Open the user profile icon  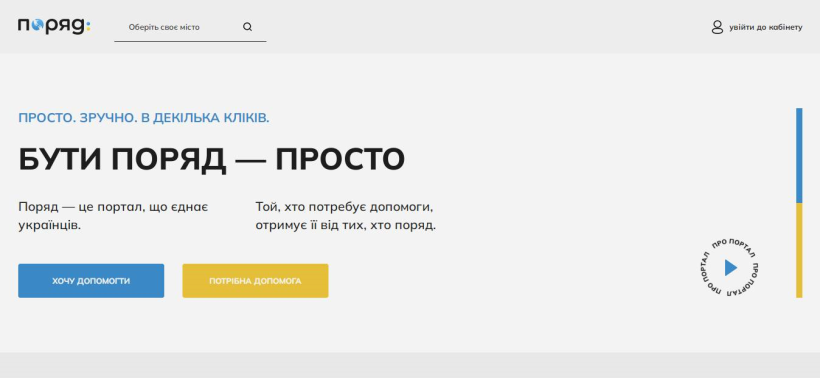pyautogui.click(x=717, y=27)
